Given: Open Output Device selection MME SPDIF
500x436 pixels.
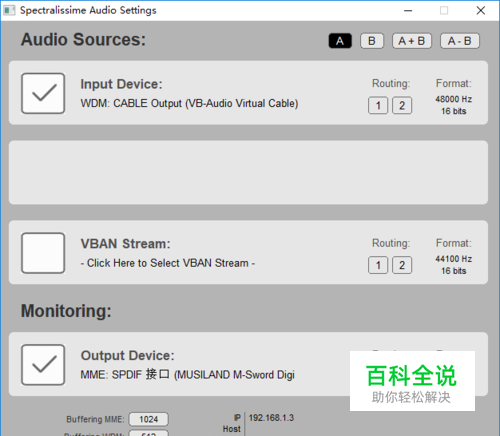Looking at the screenshot, I should (187, 375).
